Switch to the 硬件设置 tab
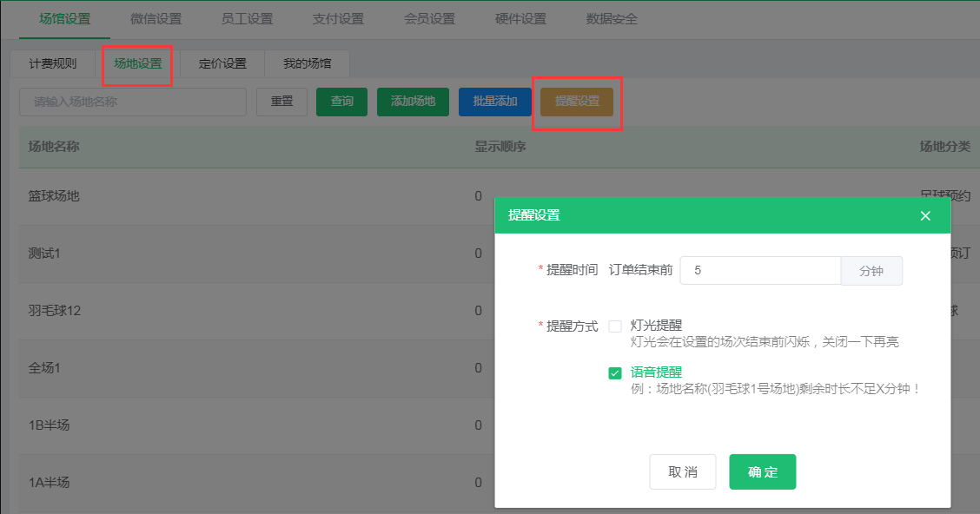The image size is (980, 514). [521, 19]
